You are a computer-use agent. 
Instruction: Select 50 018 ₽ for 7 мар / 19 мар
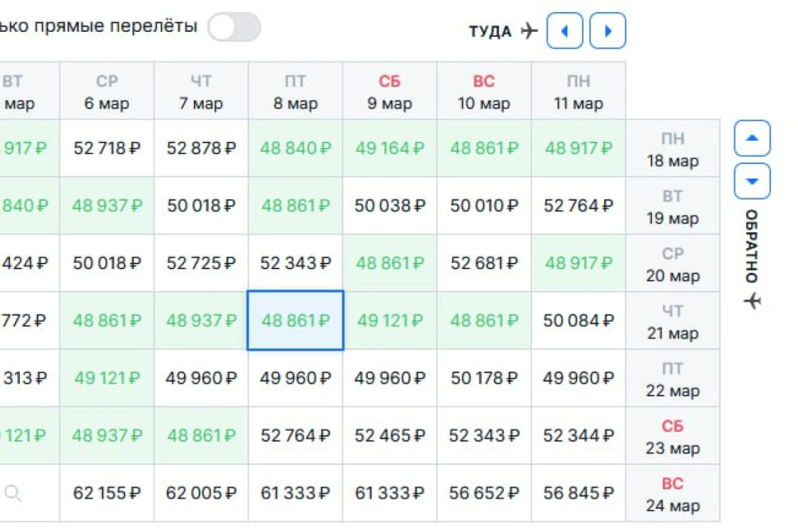click(x=201, y=206)
